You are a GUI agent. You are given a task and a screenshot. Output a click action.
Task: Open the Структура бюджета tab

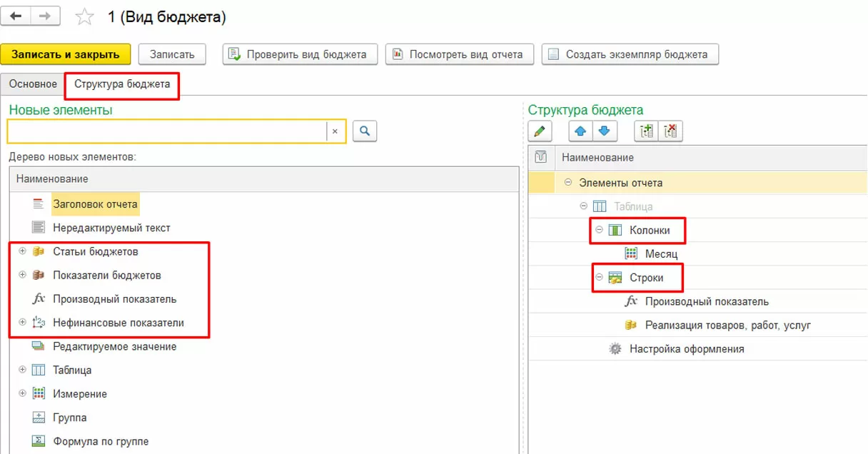pos(122,84)
